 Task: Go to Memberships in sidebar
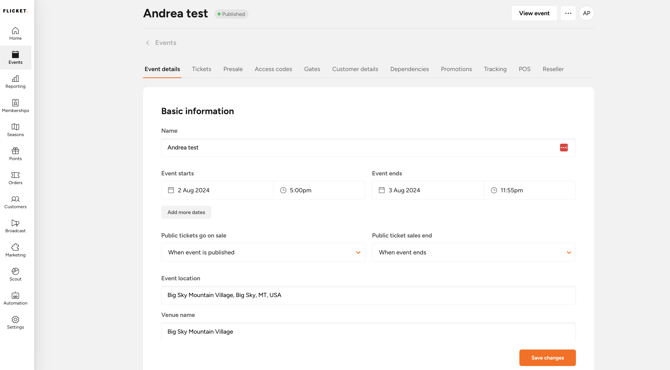(x=15, y=106)
